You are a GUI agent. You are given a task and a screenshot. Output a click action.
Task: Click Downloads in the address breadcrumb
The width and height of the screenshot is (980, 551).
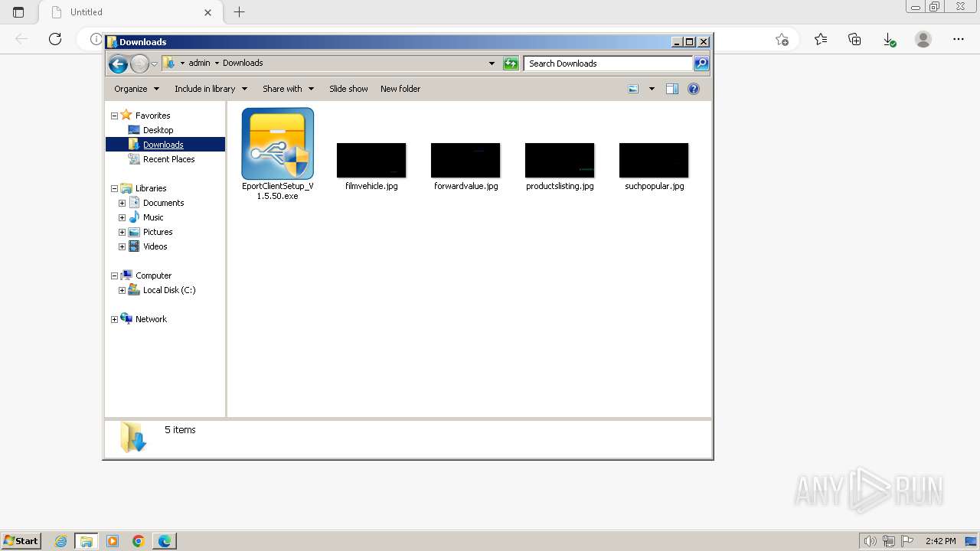tap(243, 64)
